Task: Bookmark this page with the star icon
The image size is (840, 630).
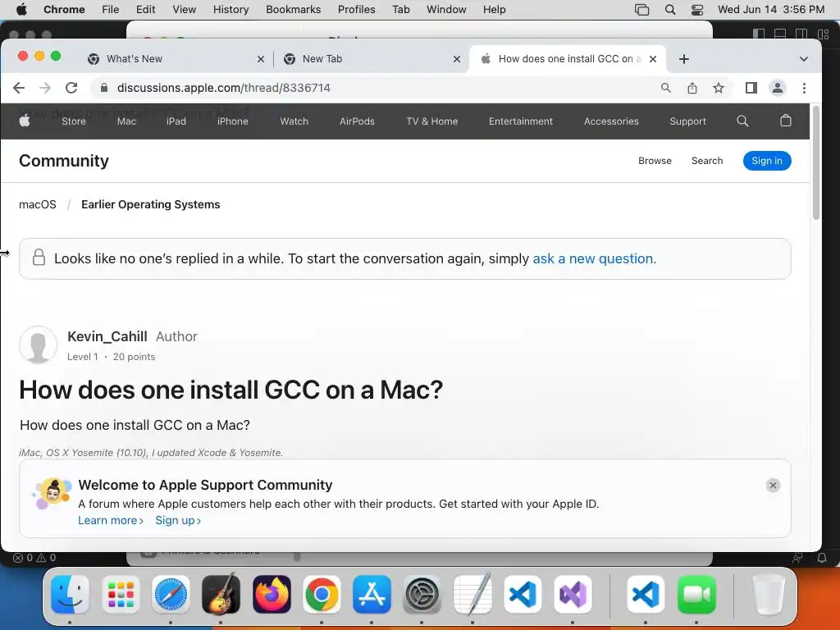Action: pyautogui.click(x=719, y=88)
